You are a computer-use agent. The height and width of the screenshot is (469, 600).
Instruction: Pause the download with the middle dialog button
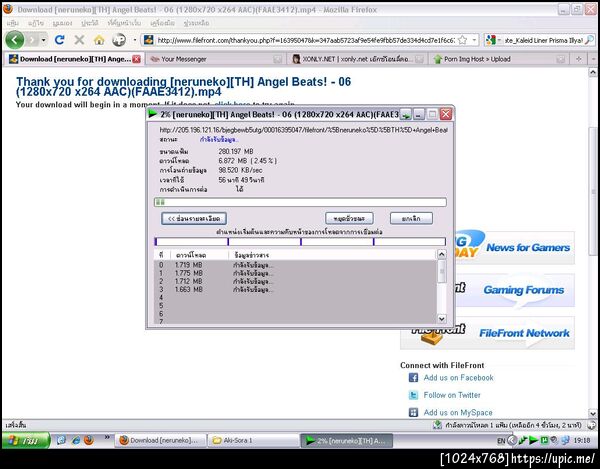pos(349,218)
